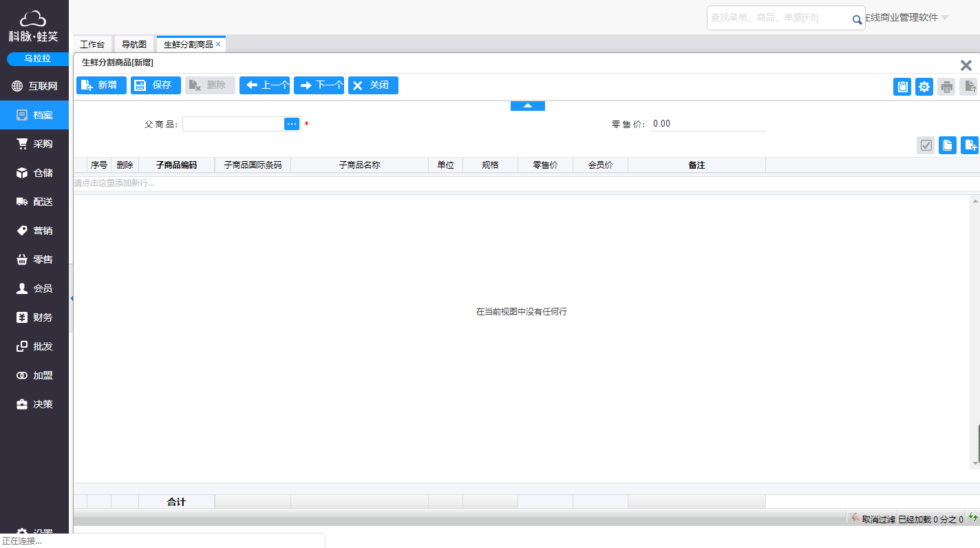This screenshot has width=980, height=548.
Task: Open 财务 in the left sidebar
Action: (34, 317)
